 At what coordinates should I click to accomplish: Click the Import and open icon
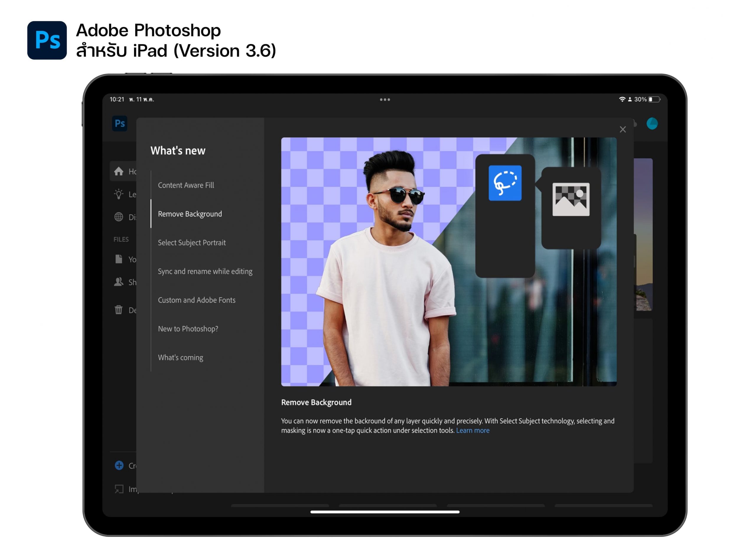[119, 489]
